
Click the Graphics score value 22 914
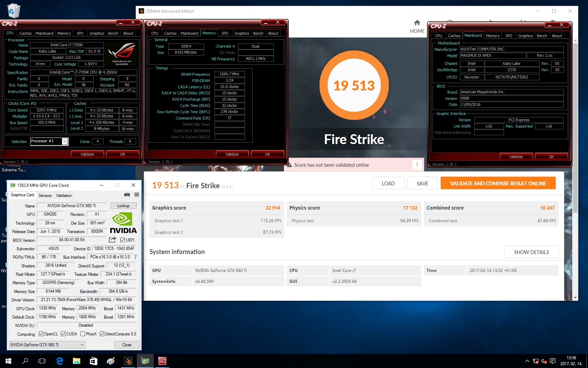click(273, 208)
